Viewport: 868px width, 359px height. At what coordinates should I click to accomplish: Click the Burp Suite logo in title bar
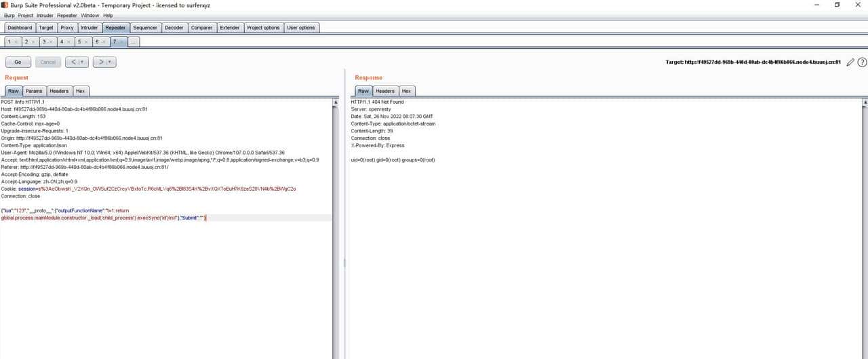tap(5, 5)
